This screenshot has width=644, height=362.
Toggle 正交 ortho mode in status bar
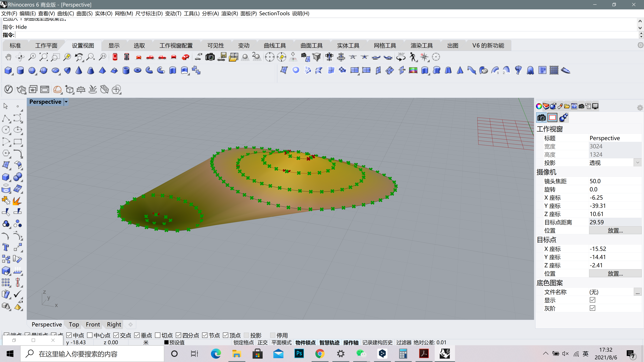[x=262, y=342]
